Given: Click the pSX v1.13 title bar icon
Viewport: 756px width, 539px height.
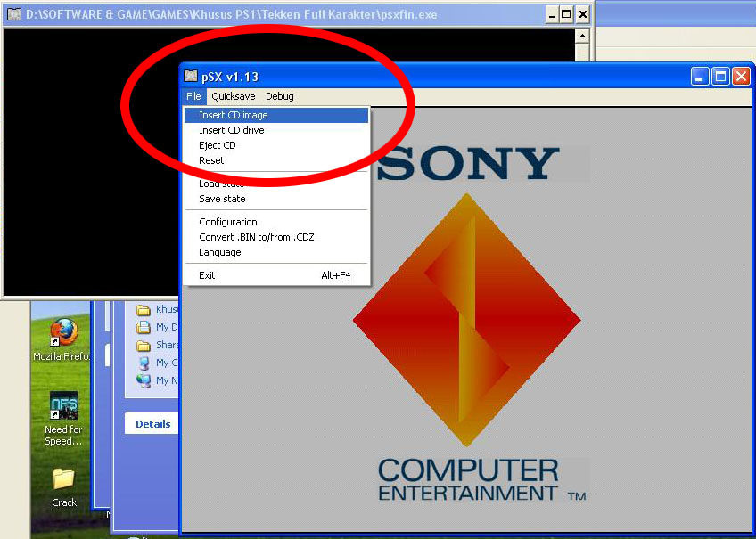Looking at the screenshot, I should tap(191, 76).
